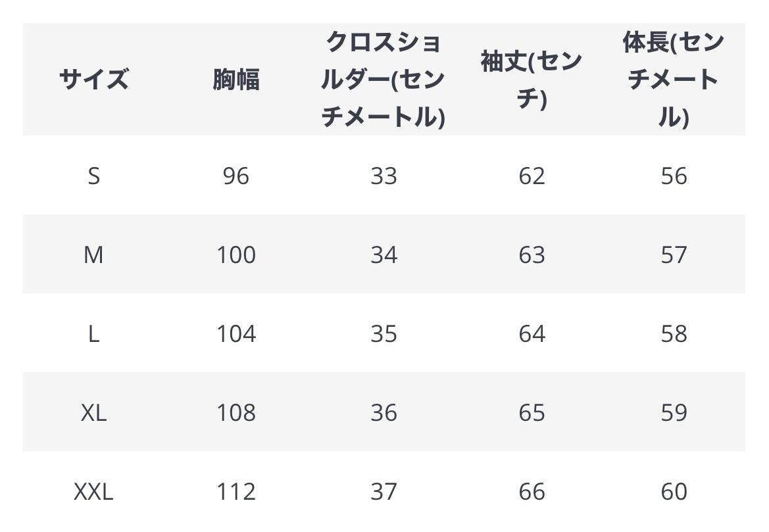Click the body length value 56
Image resolution: width=769 pixels, height=532 pixels.
pyautogui.click(x=674, y=176)
